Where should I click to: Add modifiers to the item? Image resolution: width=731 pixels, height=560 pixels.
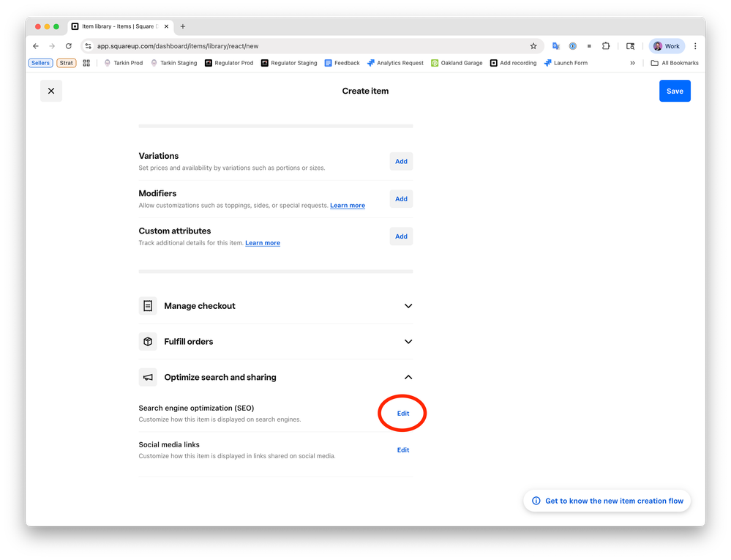point(401,198)
